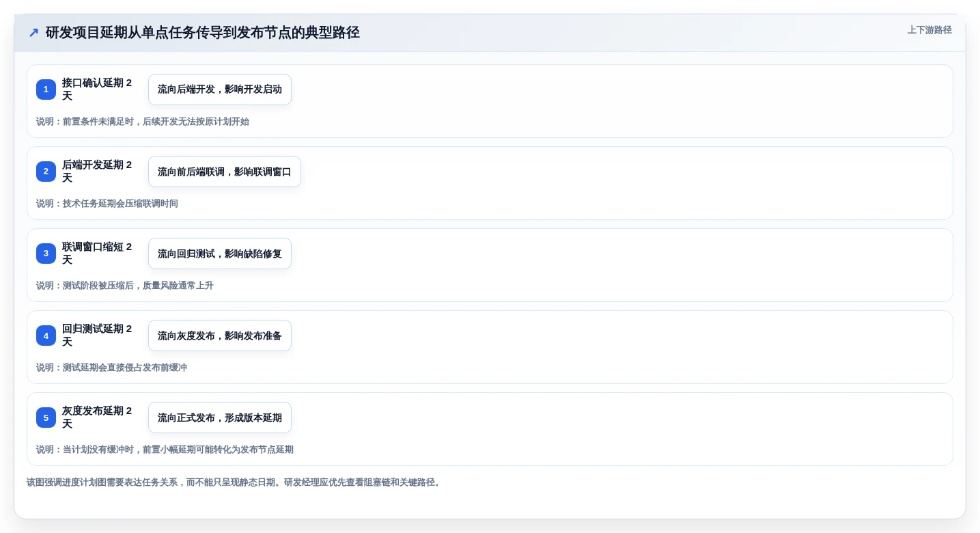Click the step 1 number badge
980x533 pixels.
tap(46, 90)
